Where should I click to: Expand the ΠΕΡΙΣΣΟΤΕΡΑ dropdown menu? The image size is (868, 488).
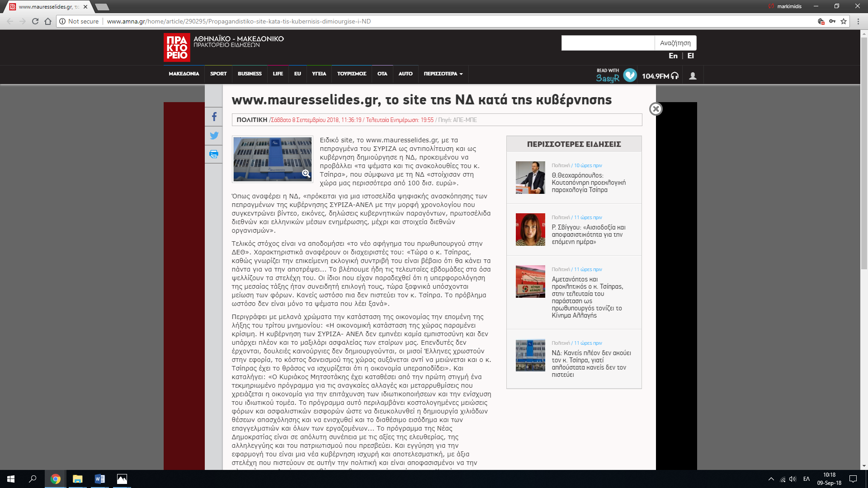tap(443, 74)
